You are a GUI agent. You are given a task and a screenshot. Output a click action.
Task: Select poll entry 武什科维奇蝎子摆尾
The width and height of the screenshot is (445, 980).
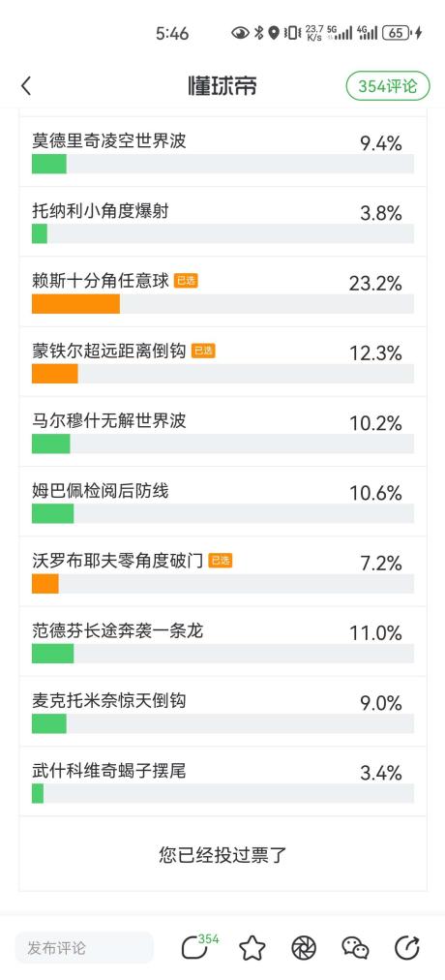pyautogui.click(x=222, y=781)
